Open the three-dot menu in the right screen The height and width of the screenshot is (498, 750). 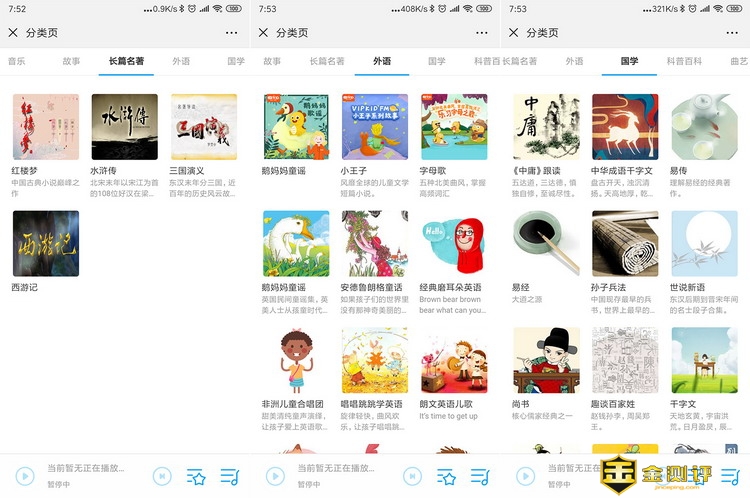(732, 33)
